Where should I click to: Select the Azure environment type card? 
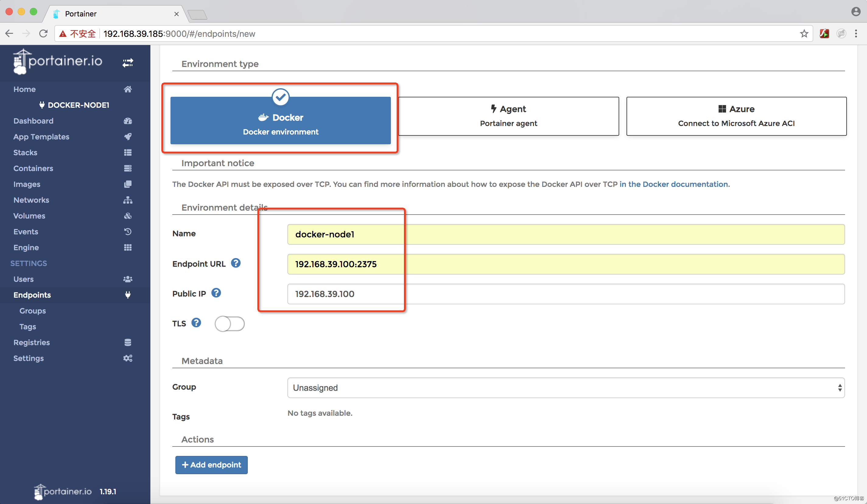pos(736,116)
